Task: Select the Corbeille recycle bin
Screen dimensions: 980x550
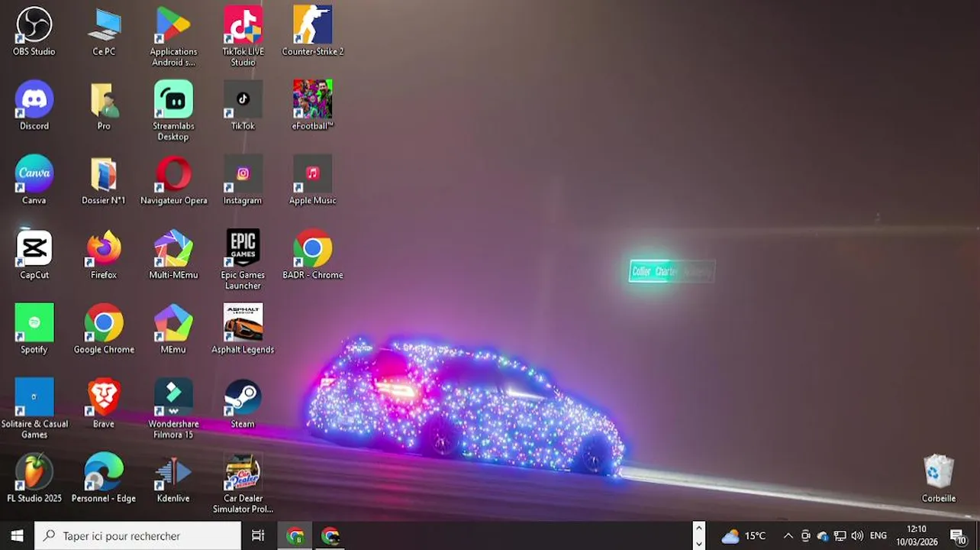Action: [x=939, y=478]
